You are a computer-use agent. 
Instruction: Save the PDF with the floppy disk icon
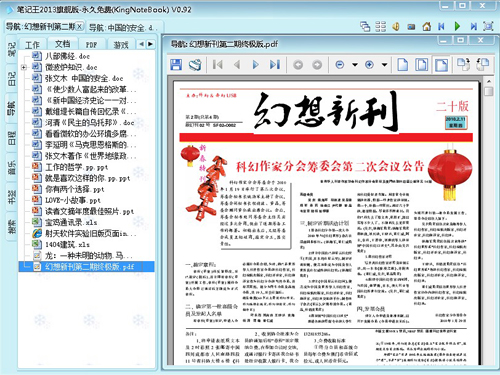[176, 64]
